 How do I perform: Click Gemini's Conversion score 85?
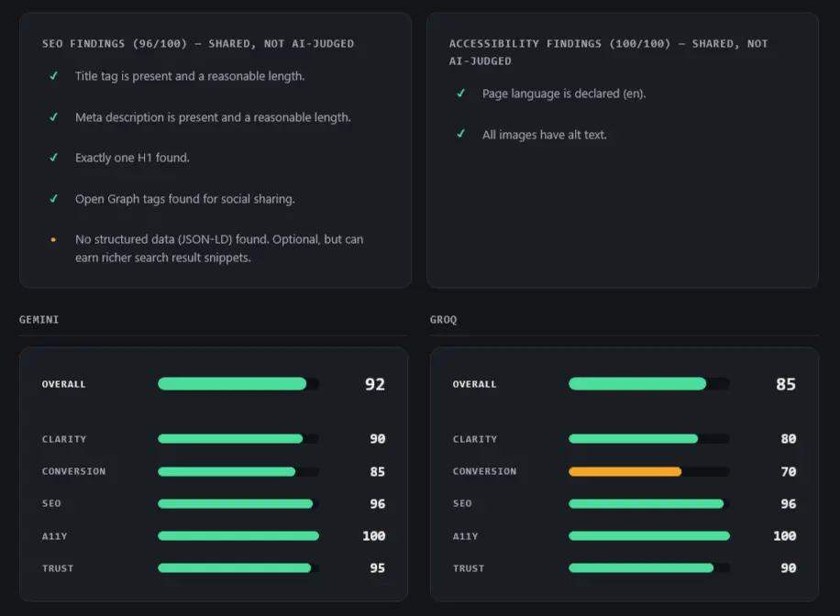378,471
